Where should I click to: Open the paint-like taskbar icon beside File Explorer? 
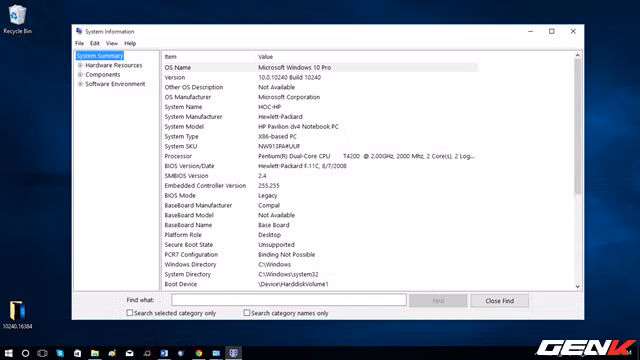point(112,353)
